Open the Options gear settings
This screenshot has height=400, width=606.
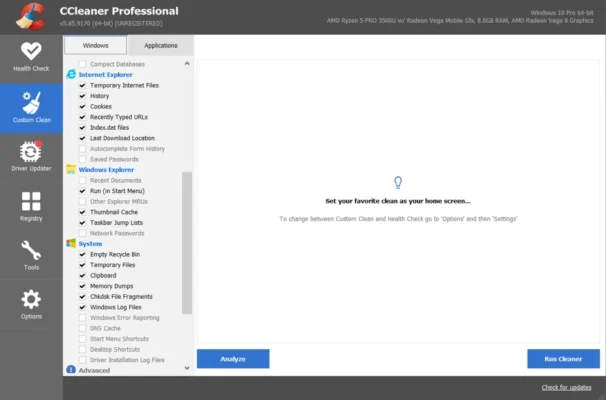[30, 305]
